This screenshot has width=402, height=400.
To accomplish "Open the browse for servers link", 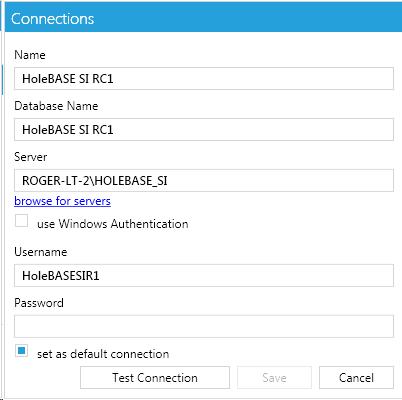I will (x=62, y=201).
